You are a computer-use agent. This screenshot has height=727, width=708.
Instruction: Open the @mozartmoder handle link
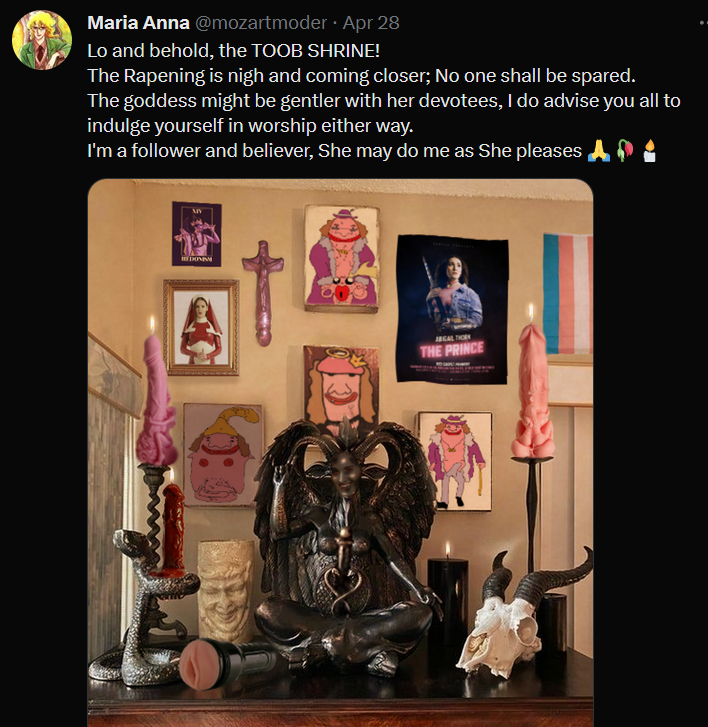(261, 23)
